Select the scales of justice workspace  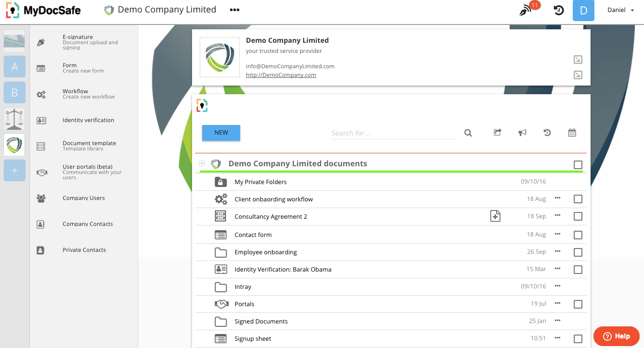pos(14,119)
